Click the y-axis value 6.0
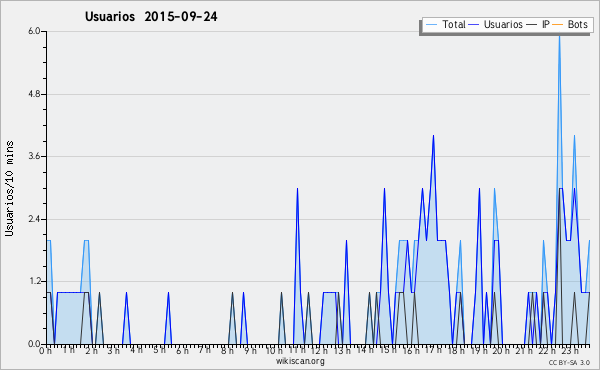Viewport: 600px width, 370px height. click(x=34, y=31)
